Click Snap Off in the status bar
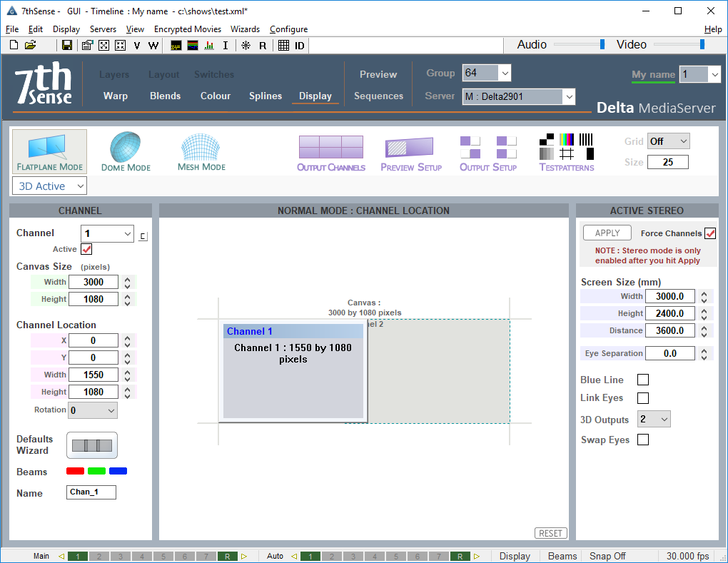The width and height of the screenshot is (728, 563). (607, 556)
